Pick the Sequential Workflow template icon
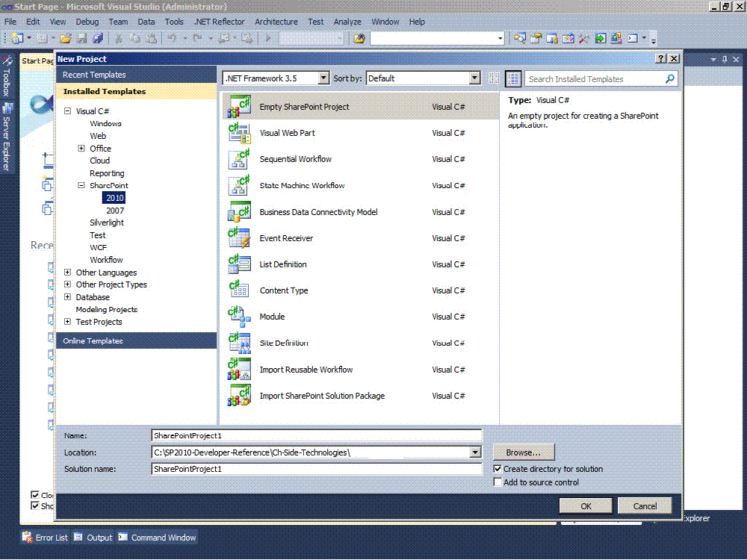Image resolution: width=747 pixels, height=560 pixels. 239,159
